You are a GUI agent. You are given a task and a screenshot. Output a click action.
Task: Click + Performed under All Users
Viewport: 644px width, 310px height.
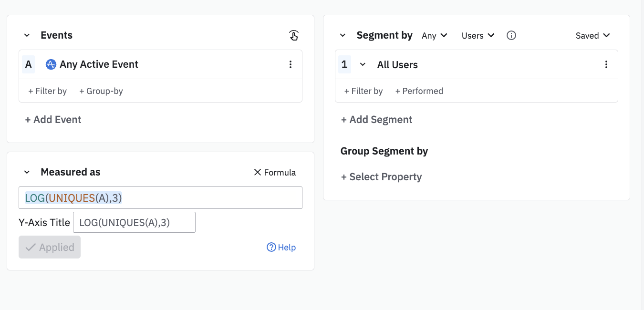419,91
